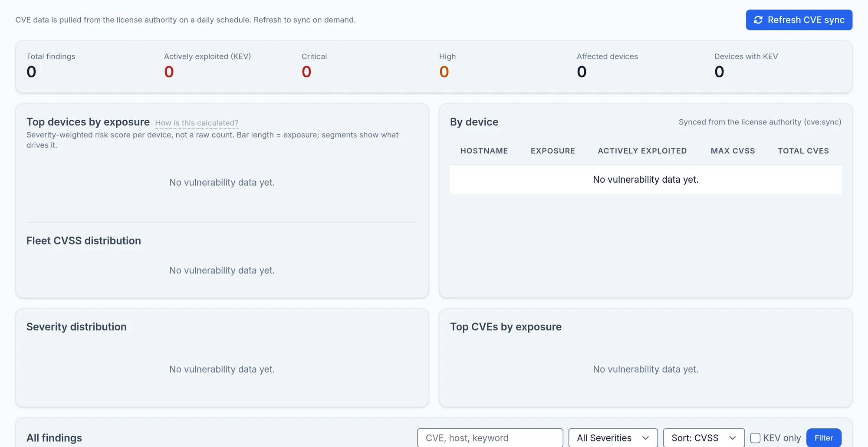Open the Sort: CVSS dropdown

(704, 438)
